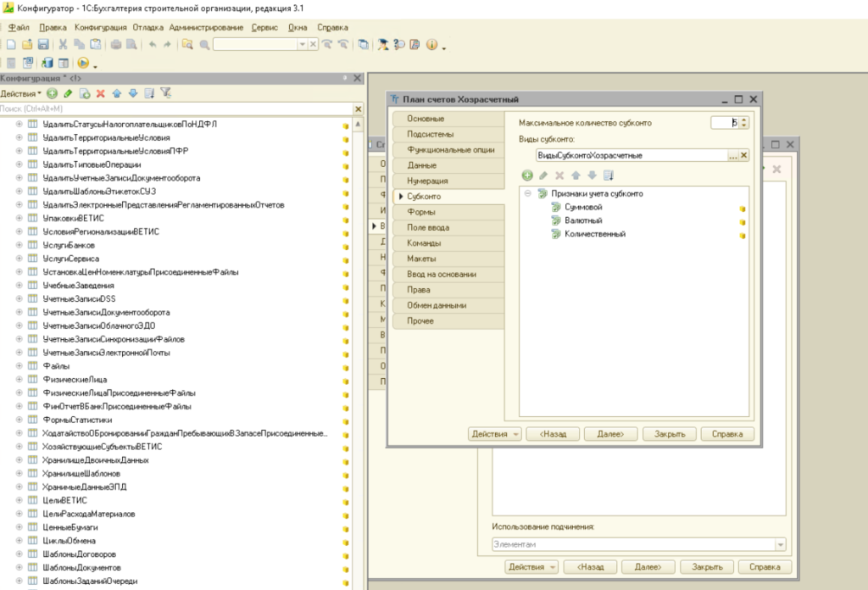
Task: Select the Валютный item in subconto tree
Action: click(x=583, y=220)
